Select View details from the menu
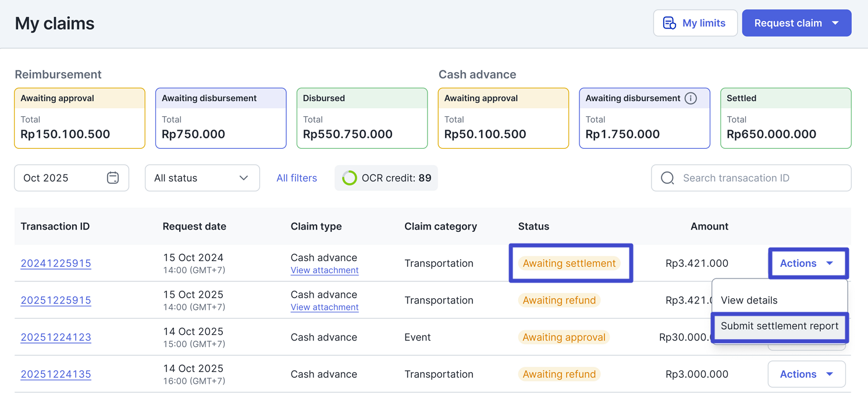The width and height of the screenshot is (868, 393). click(749, 301)
